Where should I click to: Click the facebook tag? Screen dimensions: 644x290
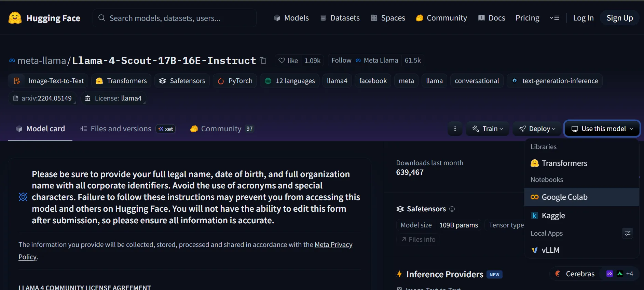pyautogui.click(x=373, y=81)
